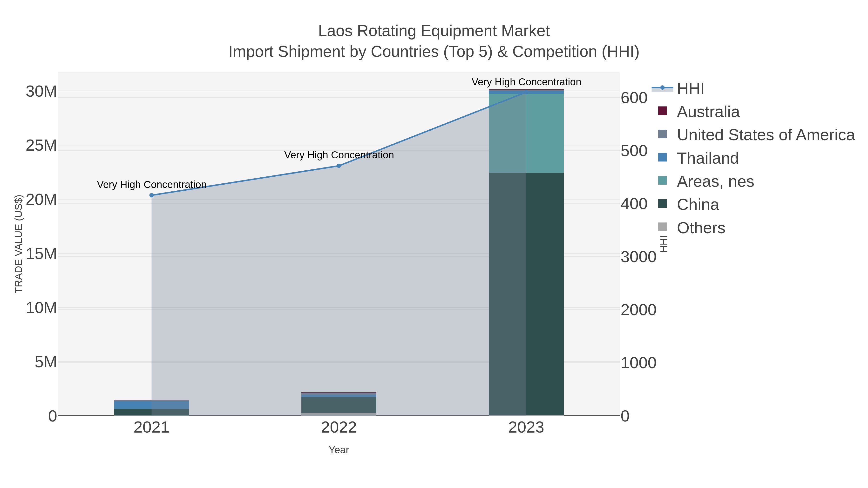Click the Laos Rotating Equipment Market title
Image resolution: width=868 pixels, height=488 pixels.
pyautogui.click(x=434, y=31)
